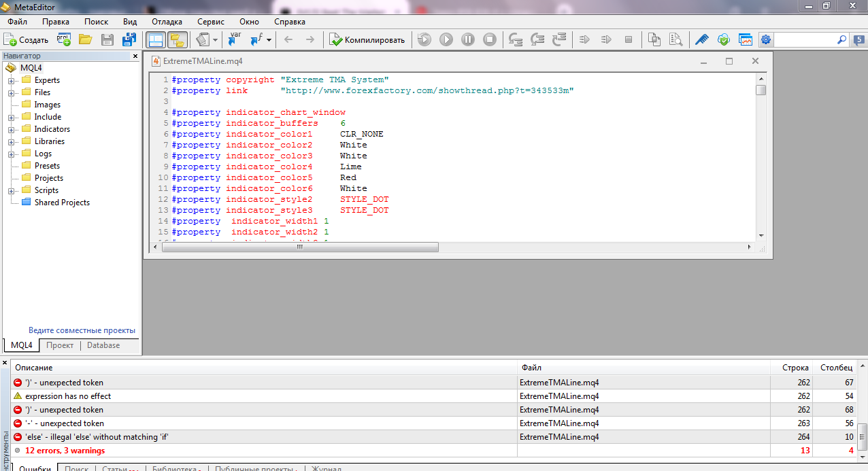The image size is (868, 471).
Task: Open the Поиск menu
Action: (x=96, y=22)
